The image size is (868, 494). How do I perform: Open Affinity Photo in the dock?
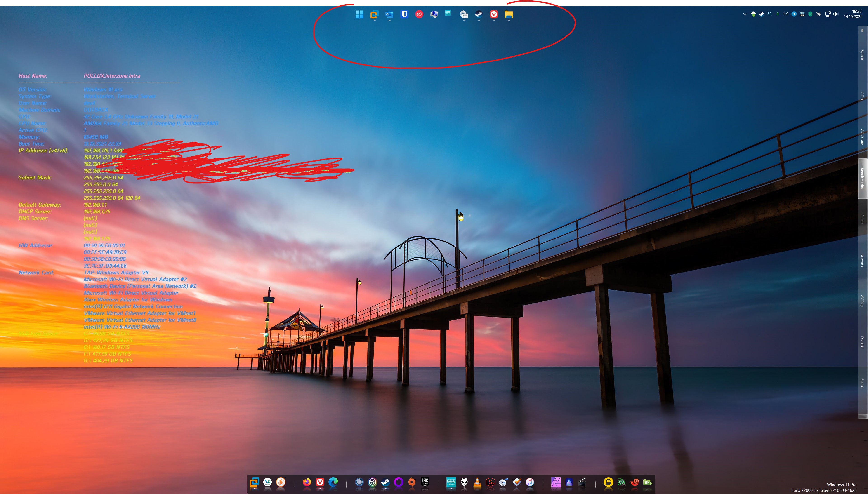click(556, 482)
